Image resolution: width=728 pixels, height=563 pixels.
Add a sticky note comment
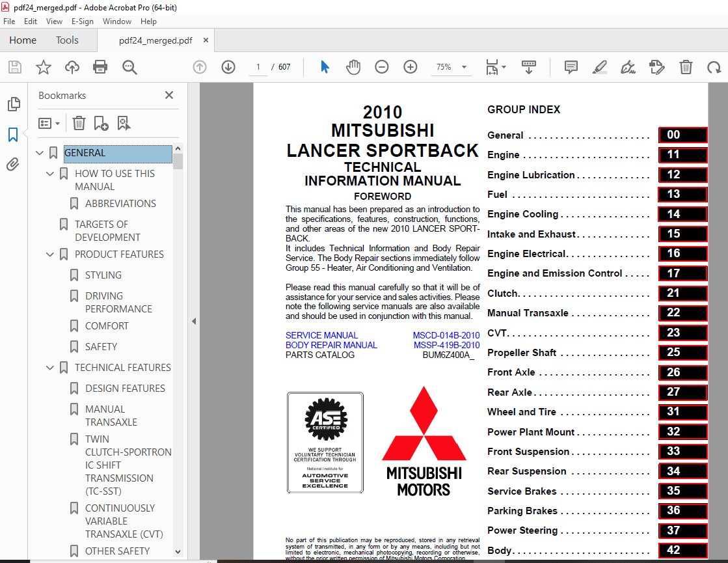tap(571, 67)
